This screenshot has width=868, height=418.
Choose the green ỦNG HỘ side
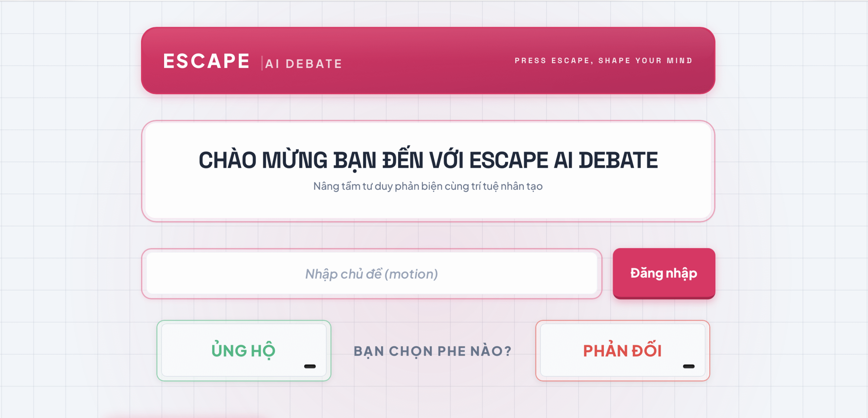click(x=243, y=351)
